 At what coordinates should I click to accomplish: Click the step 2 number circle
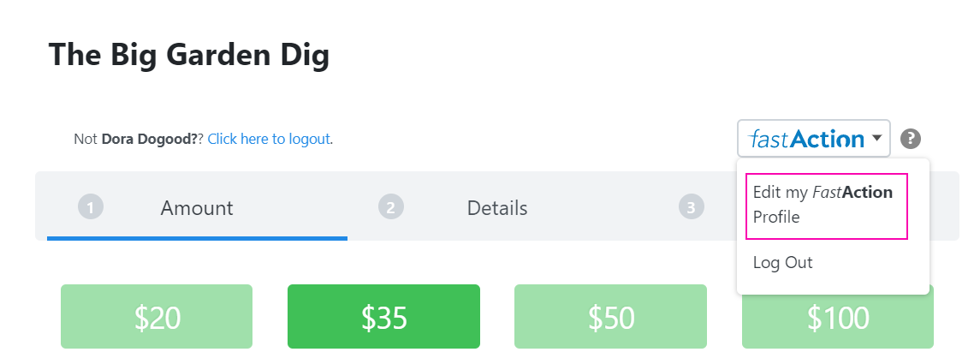[x=390, y=207]
